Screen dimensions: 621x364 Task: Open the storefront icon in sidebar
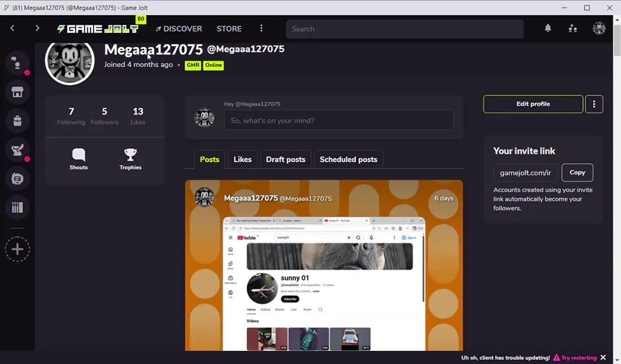coord(17,92)
